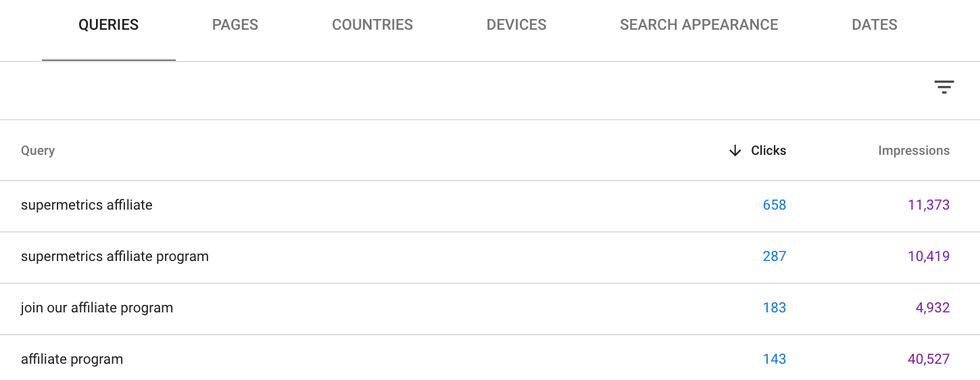Select the Countries tab
980x380 pixels.
coord(372,25)
